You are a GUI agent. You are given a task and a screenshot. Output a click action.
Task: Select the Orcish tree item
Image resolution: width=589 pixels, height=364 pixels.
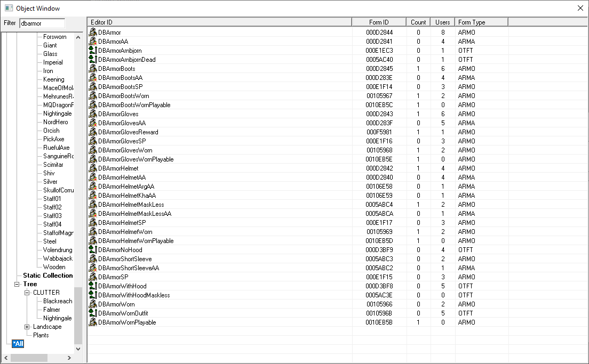pos(51,131)
